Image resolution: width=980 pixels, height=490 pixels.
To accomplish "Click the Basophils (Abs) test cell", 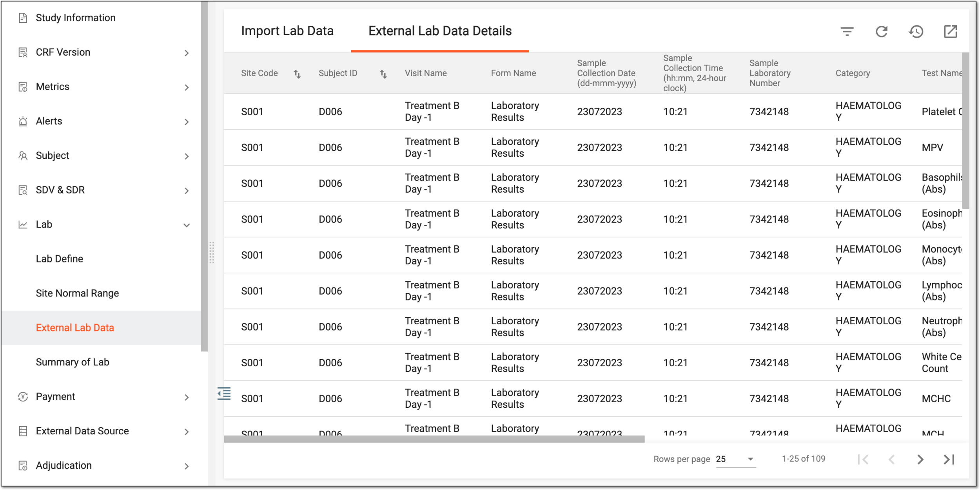I will coord(941,183).
